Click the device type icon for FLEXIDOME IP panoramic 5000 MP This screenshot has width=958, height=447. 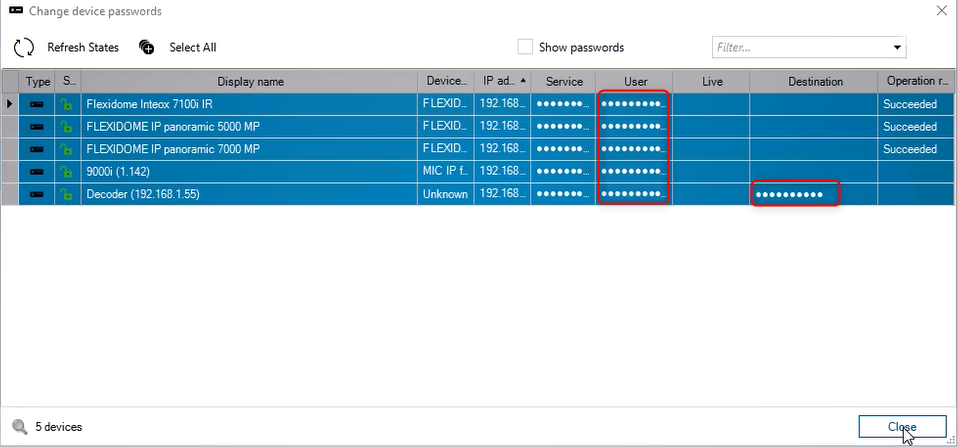(37, 127)
